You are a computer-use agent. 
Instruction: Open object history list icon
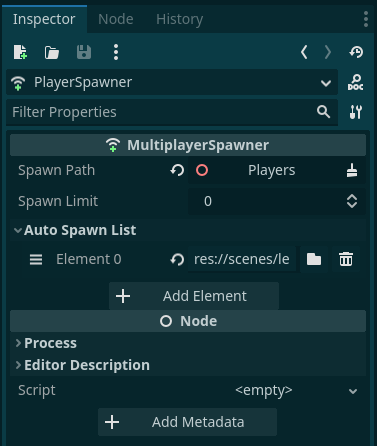click(x=356, y=52)
